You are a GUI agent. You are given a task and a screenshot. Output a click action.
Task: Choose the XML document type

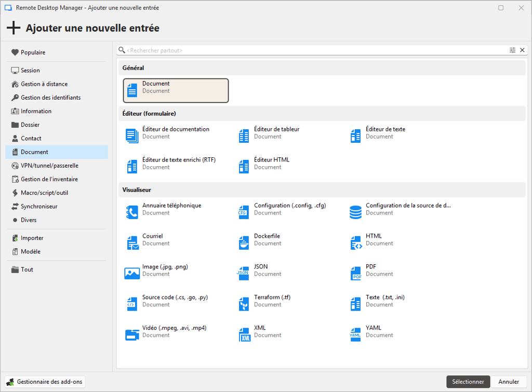click(268, 331)
